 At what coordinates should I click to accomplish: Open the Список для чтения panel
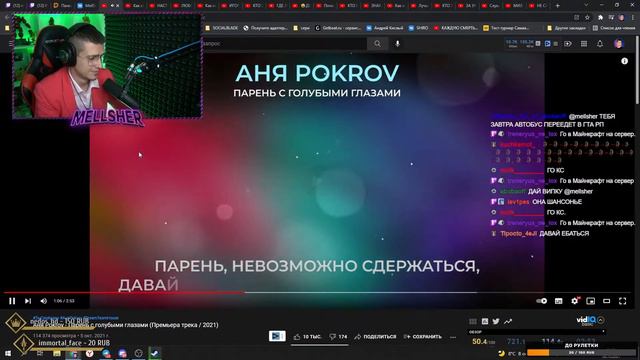click(x=613, y=28)
